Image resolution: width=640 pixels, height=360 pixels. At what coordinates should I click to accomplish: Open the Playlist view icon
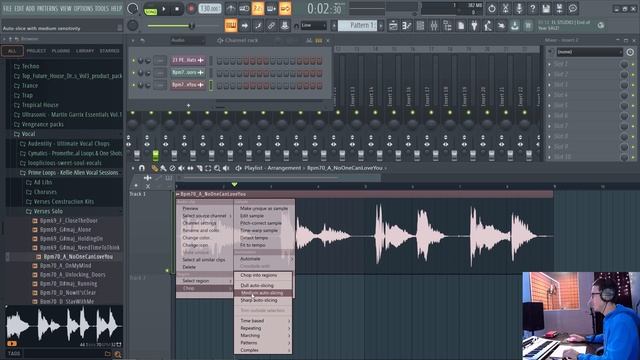click(393, 26)
